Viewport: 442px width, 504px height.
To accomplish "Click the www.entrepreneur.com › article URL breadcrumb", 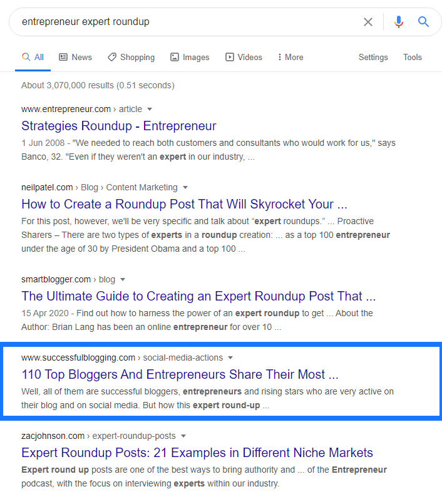I will tap(81, 110).
